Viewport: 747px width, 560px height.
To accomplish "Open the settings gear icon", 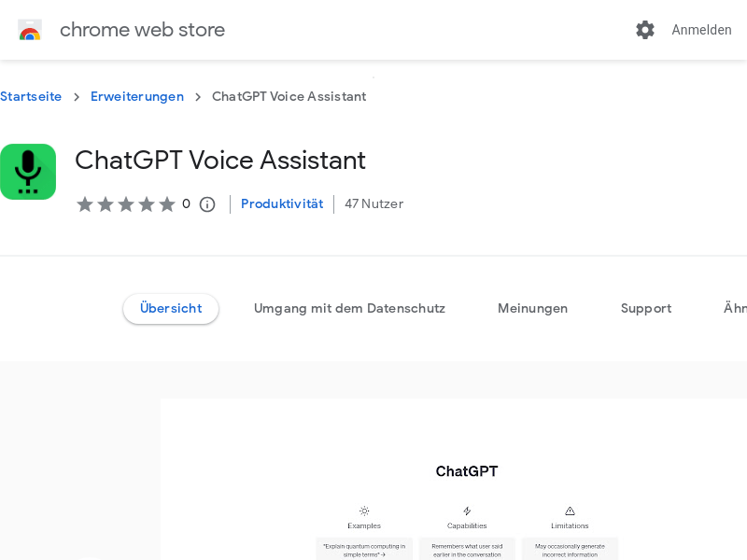I will tap(645, 30).
